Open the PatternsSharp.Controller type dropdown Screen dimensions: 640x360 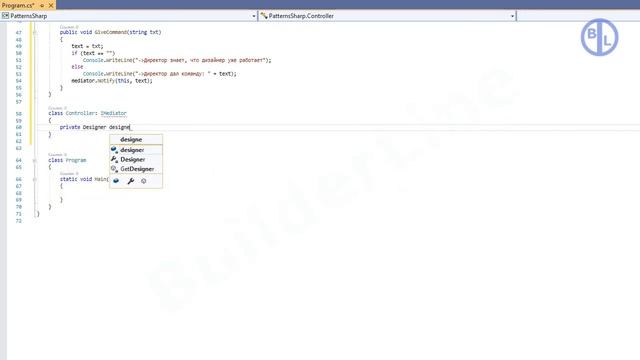point(512,16)
